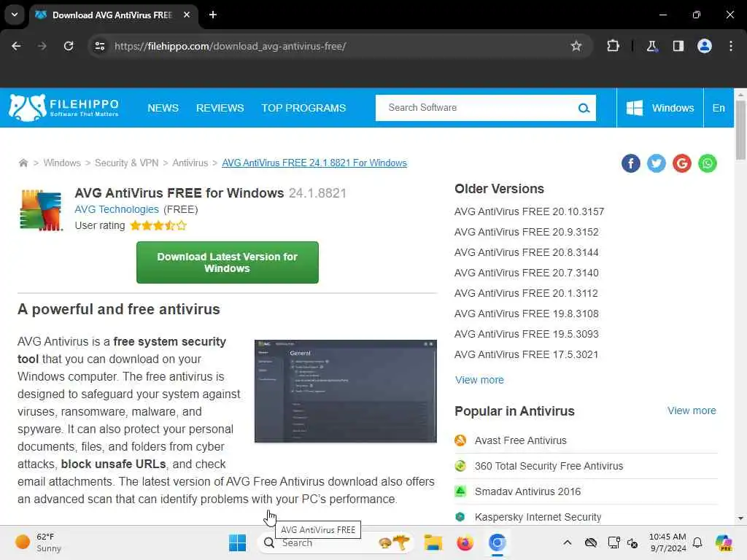Open the En language selector
Viewport: 747px width, 560px height.
point(719,108)
